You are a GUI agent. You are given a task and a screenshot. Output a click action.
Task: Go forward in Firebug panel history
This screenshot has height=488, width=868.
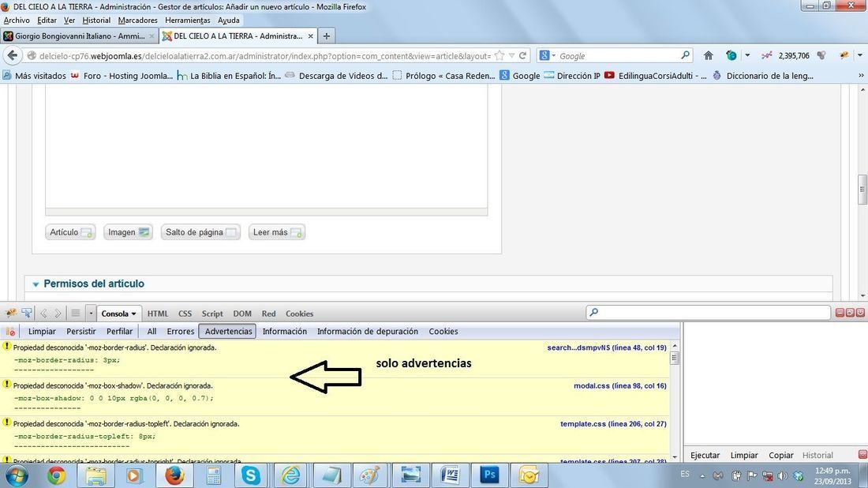[57, 313]
